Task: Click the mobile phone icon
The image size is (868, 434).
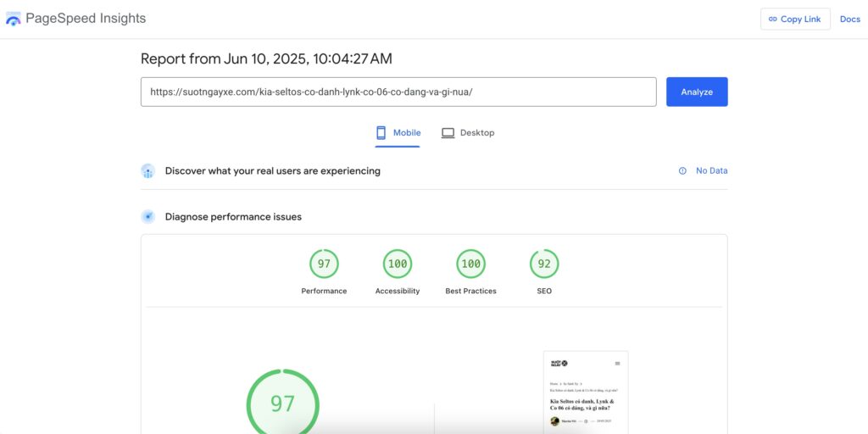Action: click(381, 133)
